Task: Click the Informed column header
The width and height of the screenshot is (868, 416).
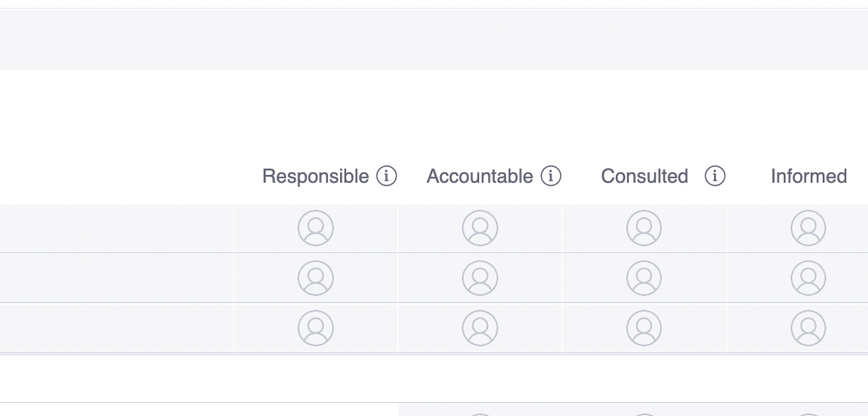Action: click(x=809, y=177)
